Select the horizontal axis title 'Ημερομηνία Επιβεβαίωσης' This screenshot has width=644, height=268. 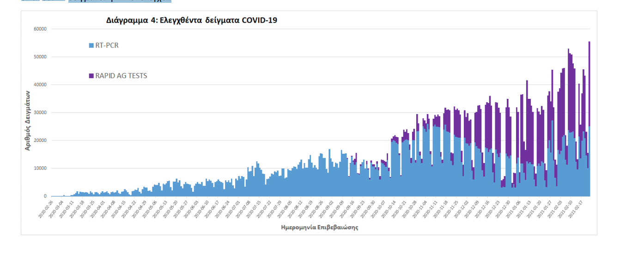click(319, 227)
